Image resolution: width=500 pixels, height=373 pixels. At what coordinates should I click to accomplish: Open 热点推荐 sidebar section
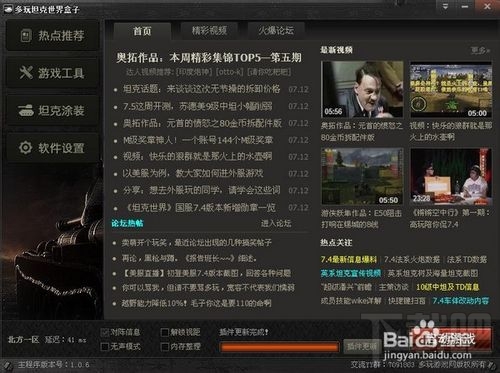[x=53, y=35]
